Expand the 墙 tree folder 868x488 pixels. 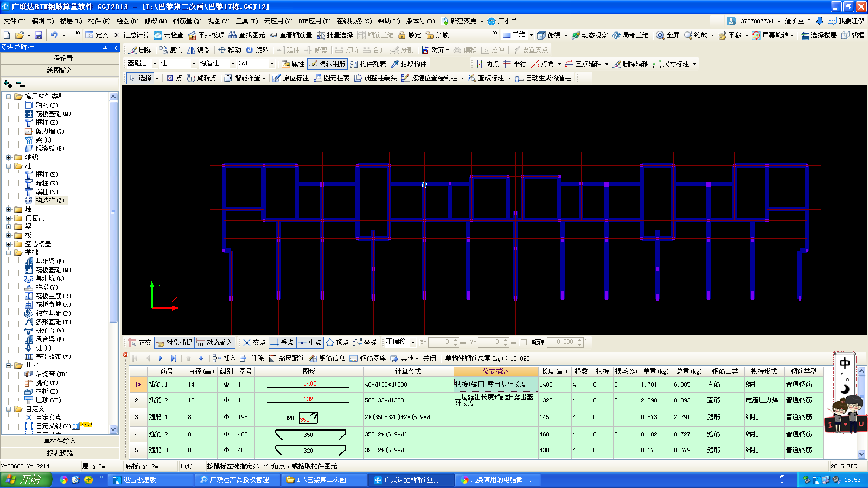[x=8, y=209]
